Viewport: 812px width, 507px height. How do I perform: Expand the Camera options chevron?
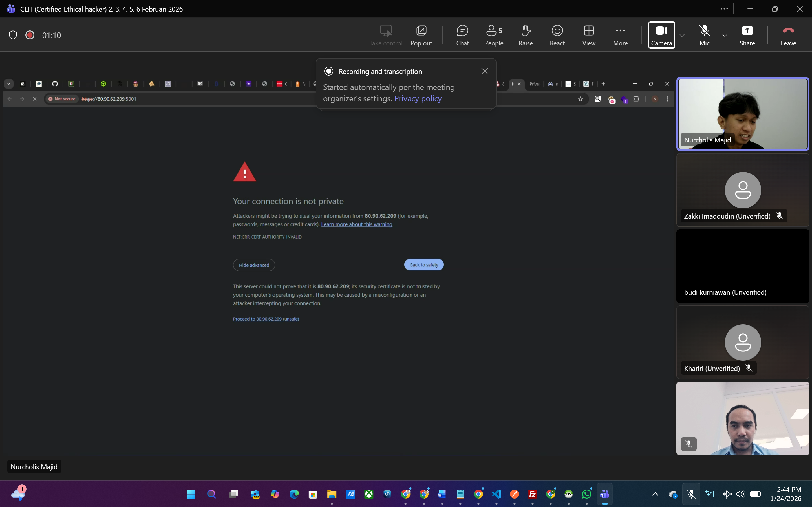coord(681,35)
